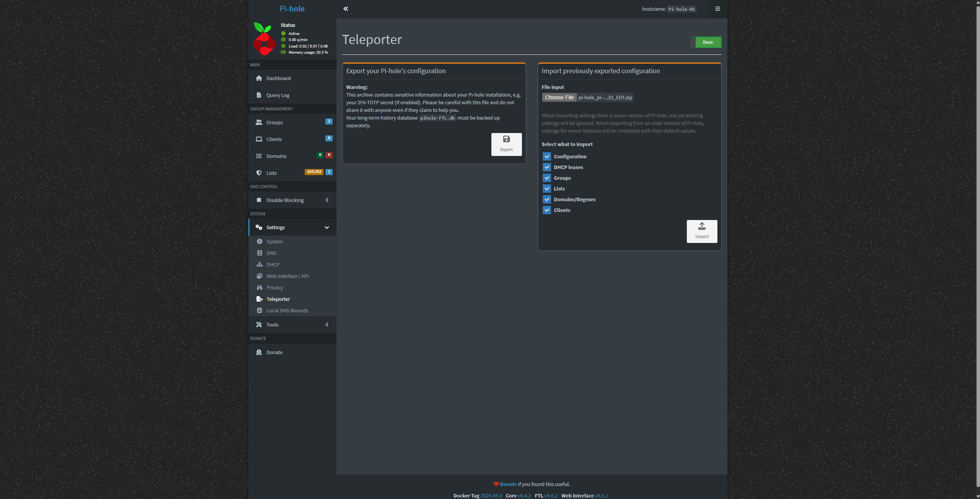This screenshot has height=499, width=980.
Task: Uncheck the Groups import checkbox
Action: pos(547,178)
